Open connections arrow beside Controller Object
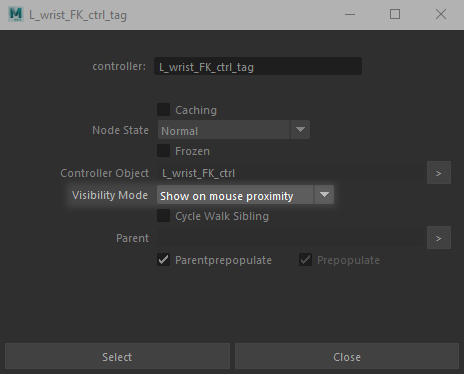This screenshot has height=374, width=464. (439, 173)
